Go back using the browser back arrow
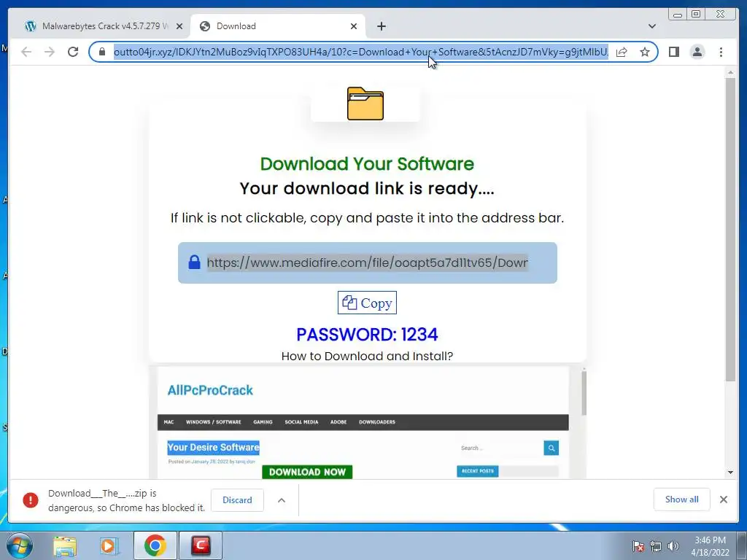The image size is (747, 560). coord(26,52)
